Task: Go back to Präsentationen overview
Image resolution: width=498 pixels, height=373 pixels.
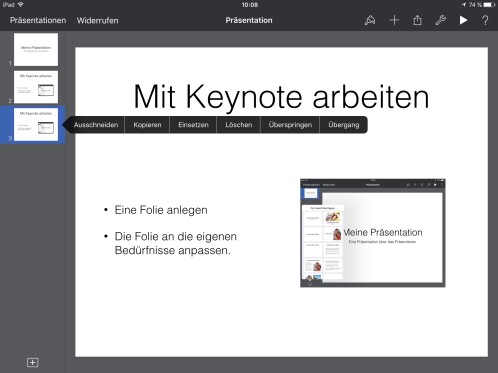Action: click(38, 20)
